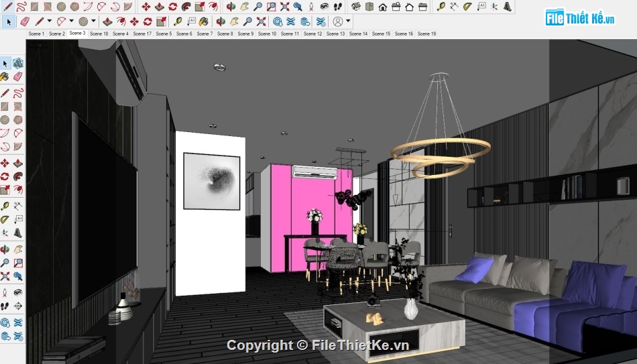Open the Scene 4 tab
Image resolution: width=637 pixels, height=364 pixels.
tap(121, 34)
